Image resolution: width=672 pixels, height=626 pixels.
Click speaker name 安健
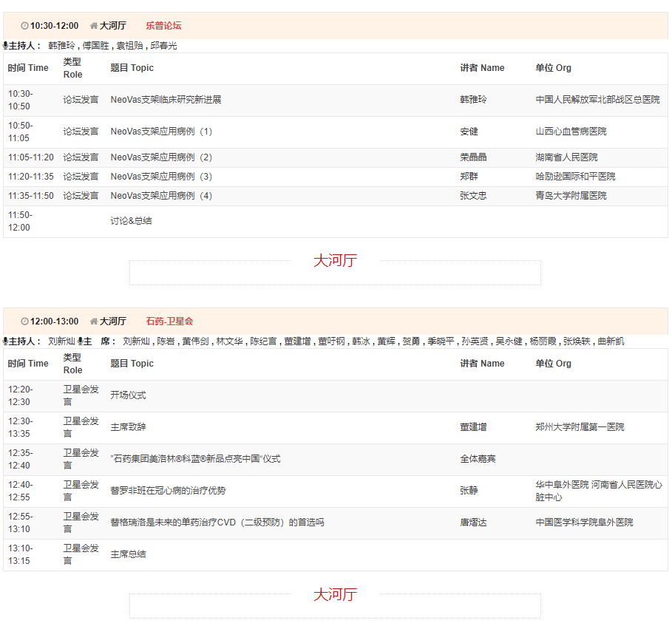(469, 131)
